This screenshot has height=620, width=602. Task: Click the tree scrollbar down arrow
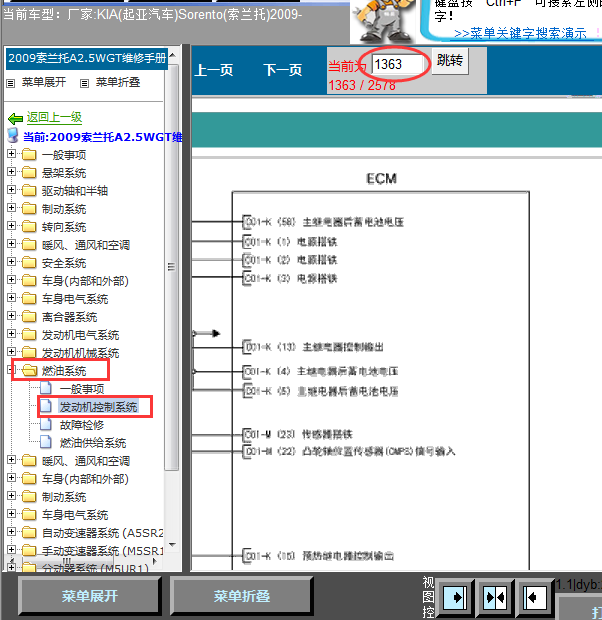(172, 544)
